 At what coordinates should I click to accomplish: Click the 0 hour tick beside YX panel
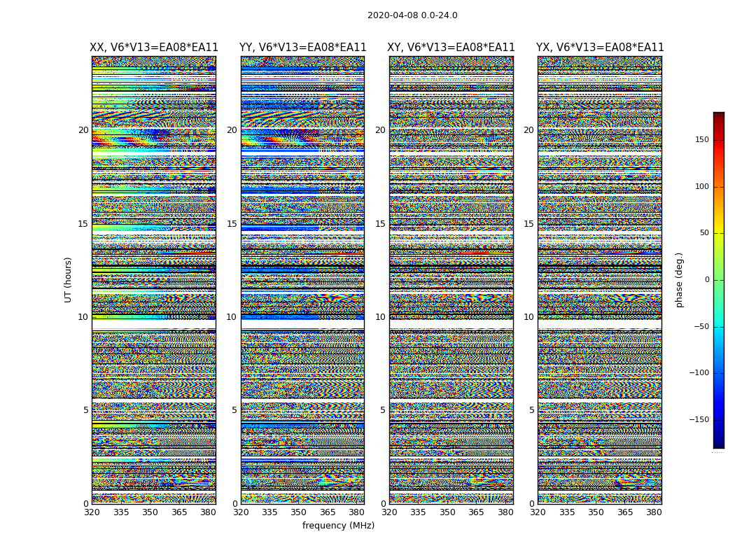[x=531, y=504]
